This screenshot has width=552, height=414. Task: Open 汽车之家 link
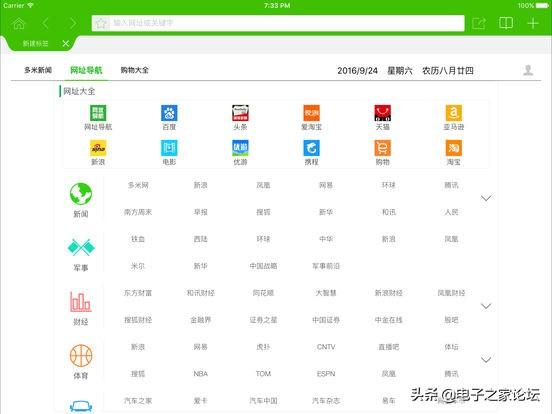click(138, 401)
